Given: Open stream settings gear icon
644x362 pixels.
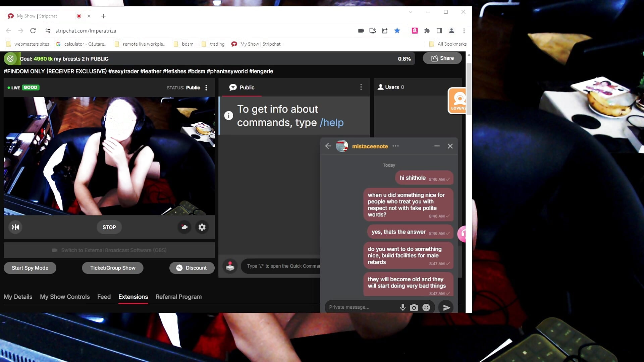Looking at the screenshot, I should (202, 227).
